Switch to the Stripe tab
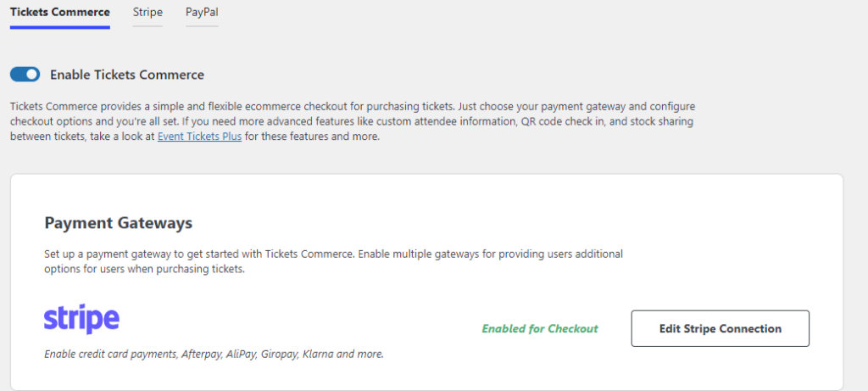This screenshot has width=868, height=391. (x=147, y=13)
